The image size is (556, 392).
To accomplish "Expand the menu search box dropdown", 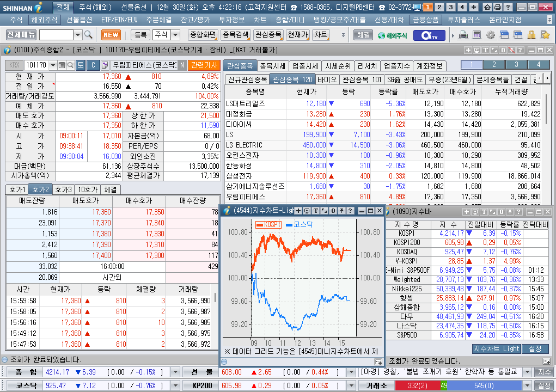I will click(x=78, y=35).
